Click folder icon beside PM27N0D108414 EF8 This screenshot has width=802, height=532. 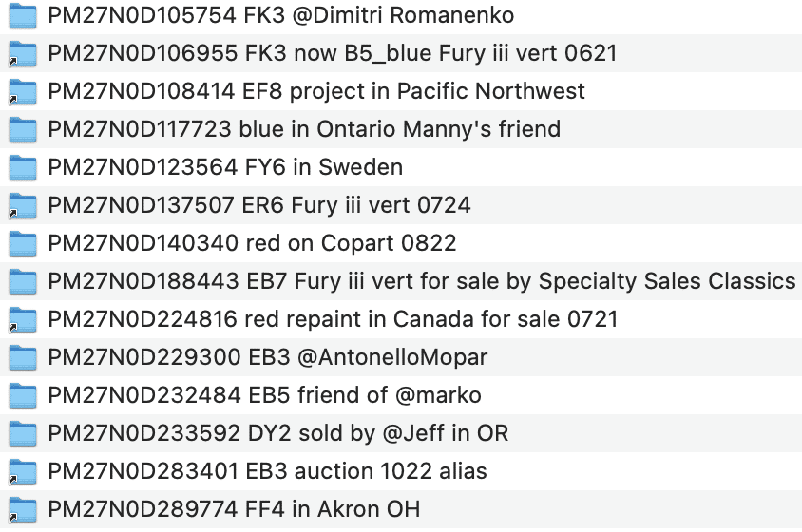click(x=21, y=91)
